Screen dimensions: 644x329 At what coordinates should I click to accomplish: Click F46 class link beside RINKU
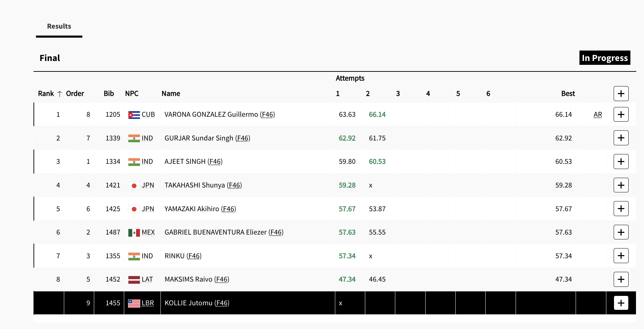click(194, 256)
